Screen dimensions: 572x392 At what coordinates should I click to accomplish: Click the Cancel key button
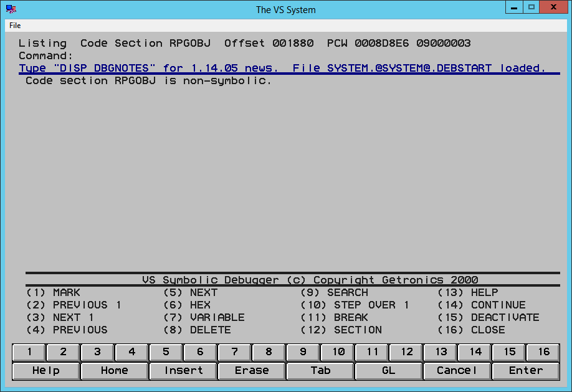[457, 371]
